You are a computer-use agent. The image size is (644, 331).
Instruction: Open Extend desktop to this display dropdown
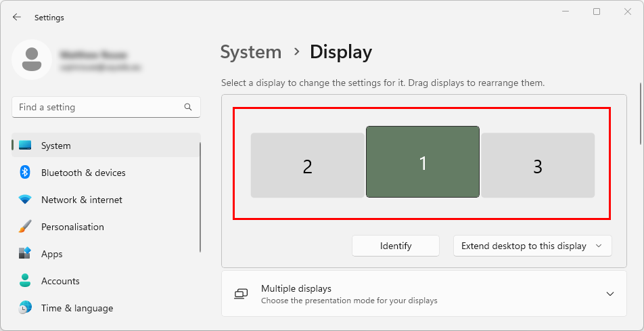click(x=532, y=246)
